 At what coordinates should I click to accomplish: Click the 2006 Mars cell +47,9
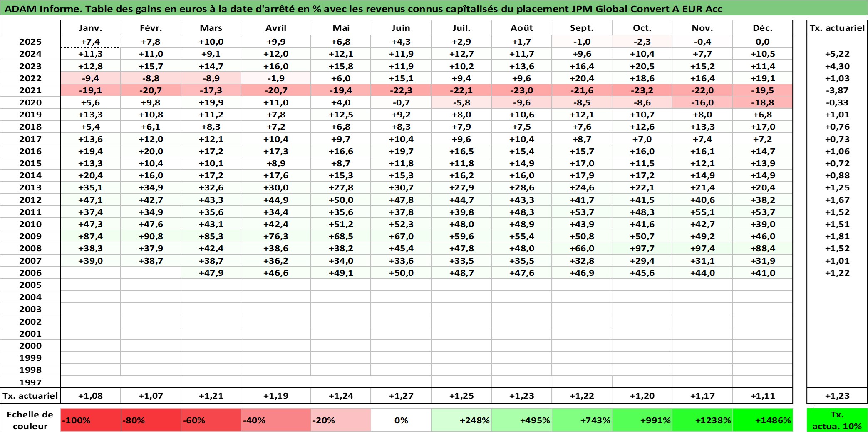[x=211, y=273]
